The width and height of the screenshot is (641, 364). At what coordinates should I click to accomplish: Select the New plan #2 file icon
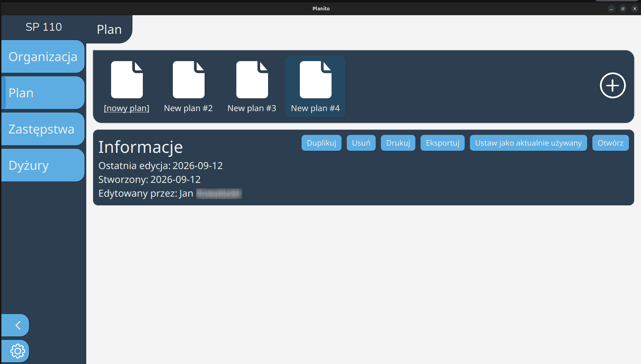pos(188,80)
